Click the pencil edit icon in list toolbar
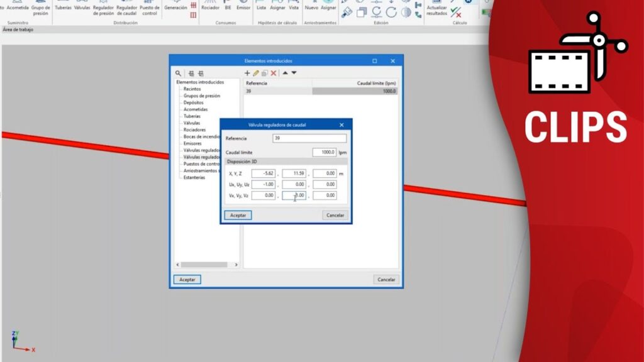 point(256,74)
